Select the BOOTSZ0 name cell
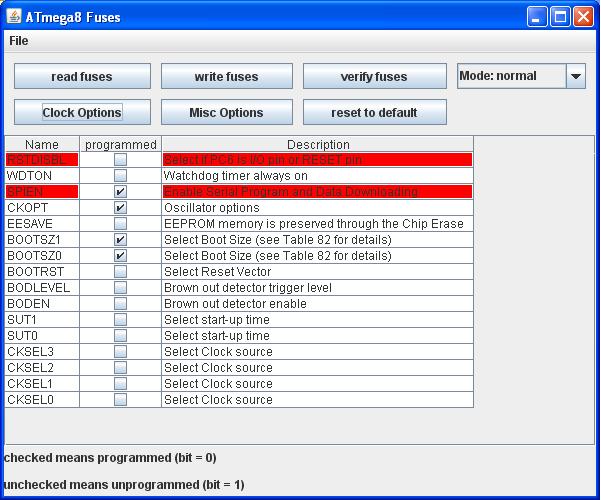This screenshot has width=601, height=500. point(42,256)
